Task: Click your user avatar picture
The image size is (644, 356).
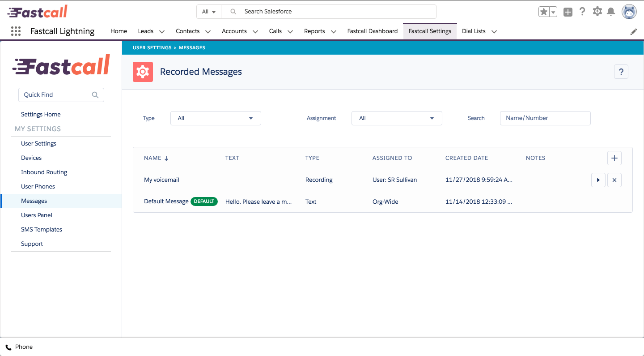Action: coord(629,12)
